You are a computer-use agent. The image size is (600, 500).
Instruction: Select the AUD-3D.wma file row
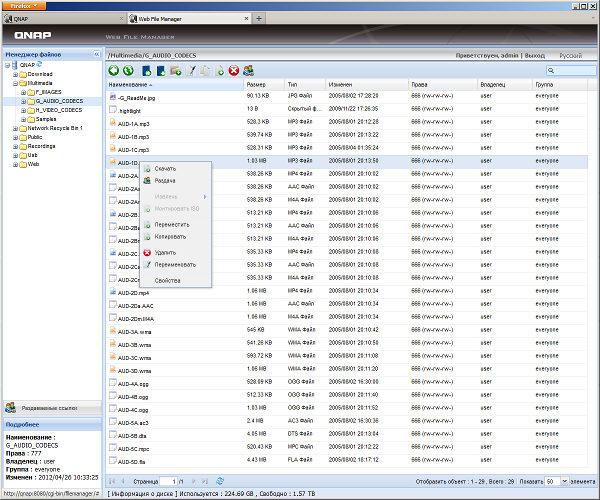click(x=346, y=369)
